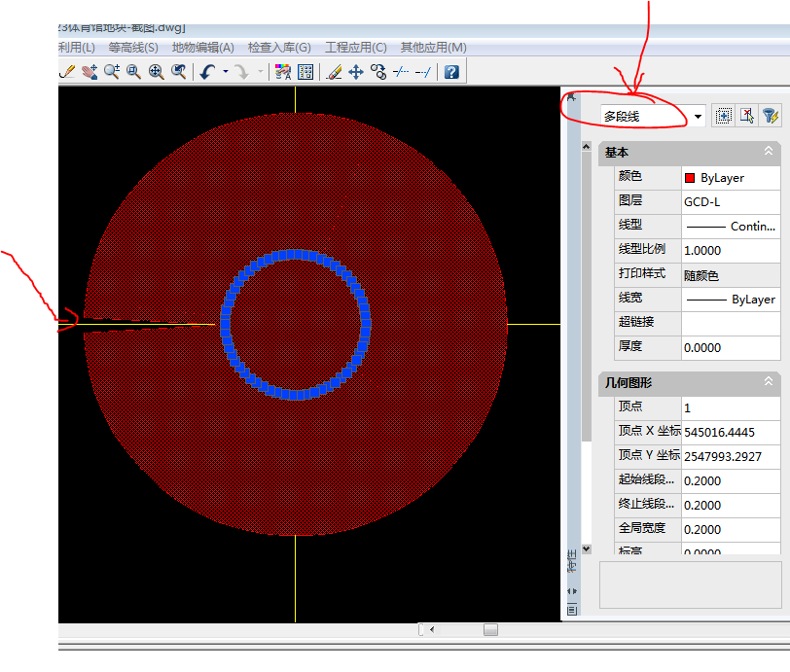Viewport: 790px width, 672px height.
Task: Open the redo history dropdown arrow
Action: click(261, 72)
